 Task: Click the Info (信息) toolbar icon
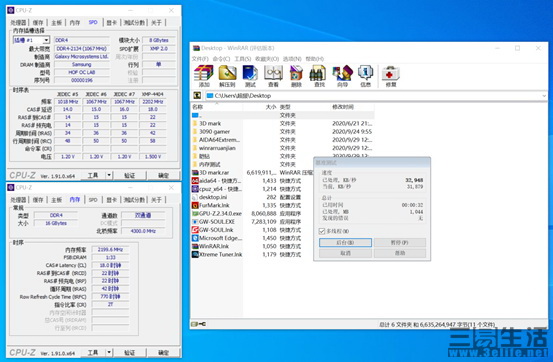(x=365, y=76)
